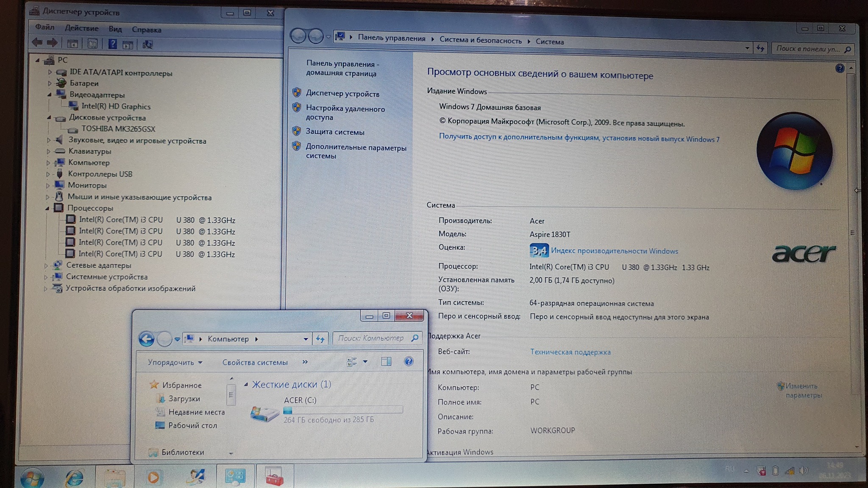Click the Back arrow in Device Manager toolbar
868x488 pixels.
click(37, 42)
